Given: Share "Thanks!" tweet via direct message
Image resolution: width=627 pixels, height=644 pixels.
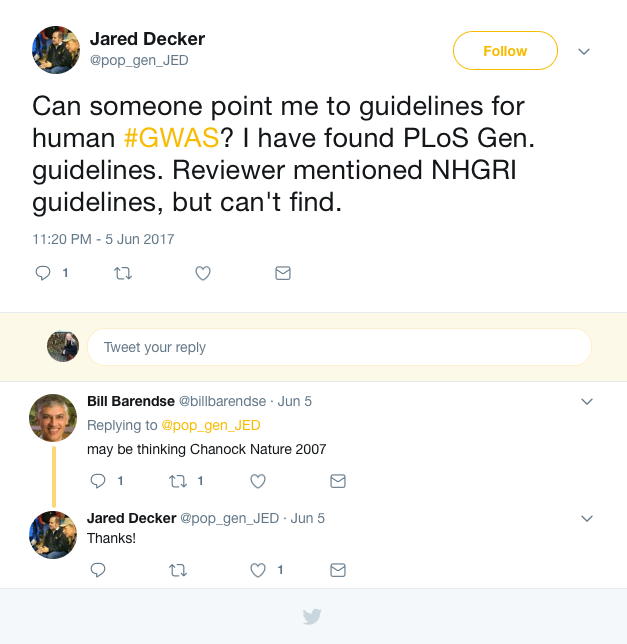Looking at the screenshot, I should (338, 570).
